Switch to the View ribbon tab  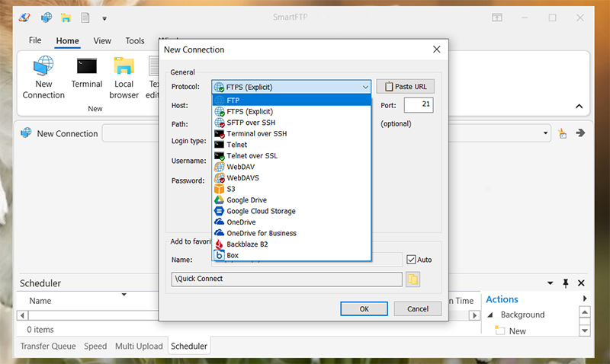coord(102,41)
